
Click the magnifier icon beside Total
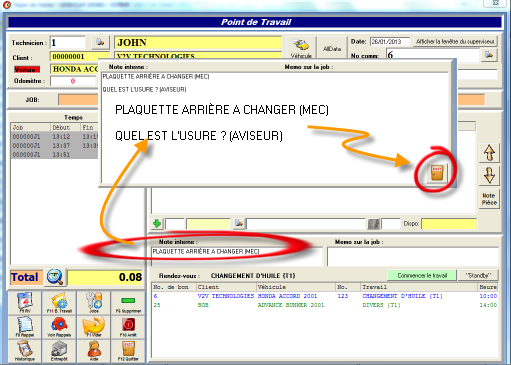point(55,277)
